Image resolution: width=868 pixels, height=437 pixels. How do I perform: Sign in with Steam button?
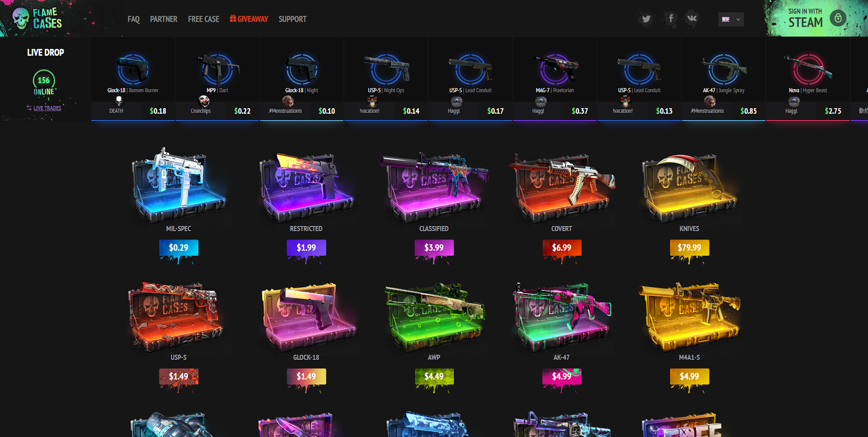tap(816, 18)
